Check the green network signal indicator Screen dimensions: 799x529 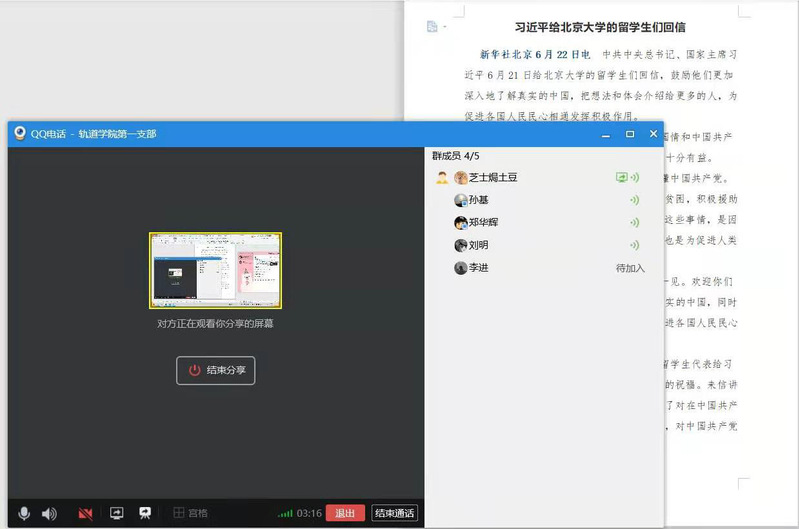[x=285, y=513]
